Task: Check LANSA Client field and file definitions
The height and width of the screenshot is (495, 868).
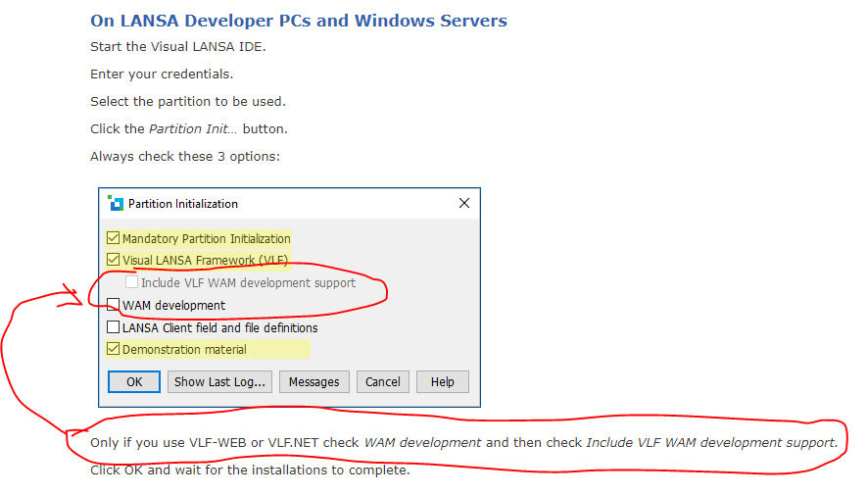Action: (113, 327)
